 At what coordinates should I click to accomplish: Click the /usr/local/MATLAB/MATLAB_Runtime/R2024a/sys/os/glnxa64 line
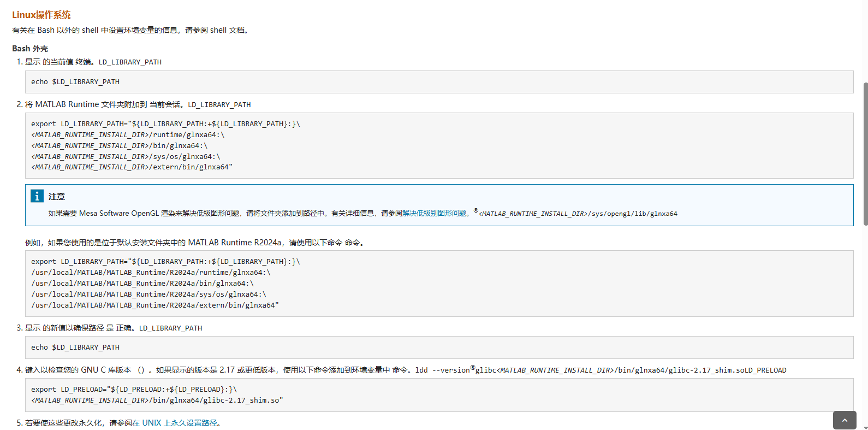pos(148,294)
